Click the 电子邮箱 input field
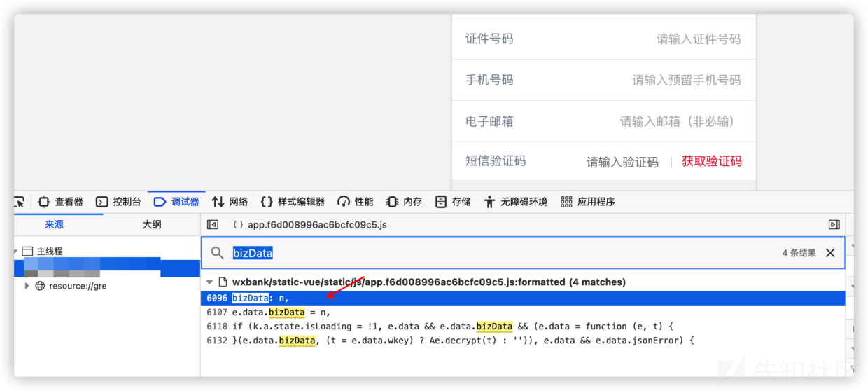This screenshot has height=391, width=868. 678,122
